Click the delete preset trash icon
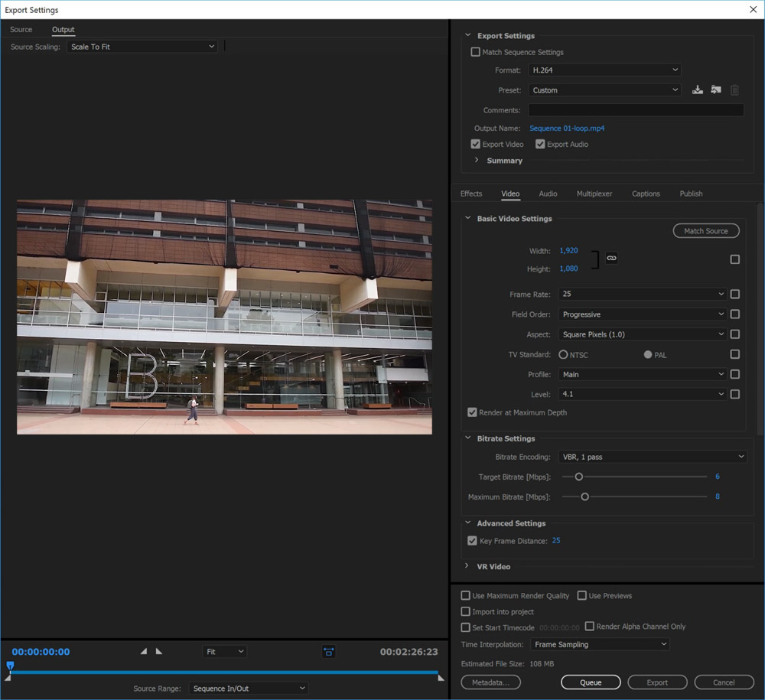 [x=734, y=90]
